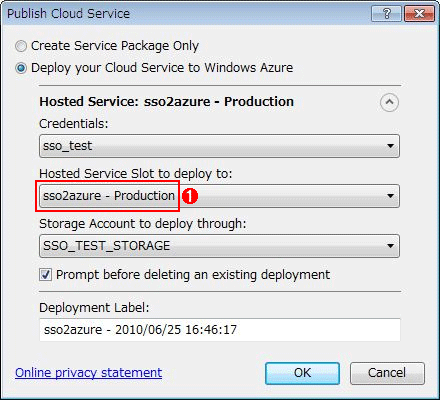Click the Cancel button
This screenshot has width=440, height=400.
(x=387, y=373)
